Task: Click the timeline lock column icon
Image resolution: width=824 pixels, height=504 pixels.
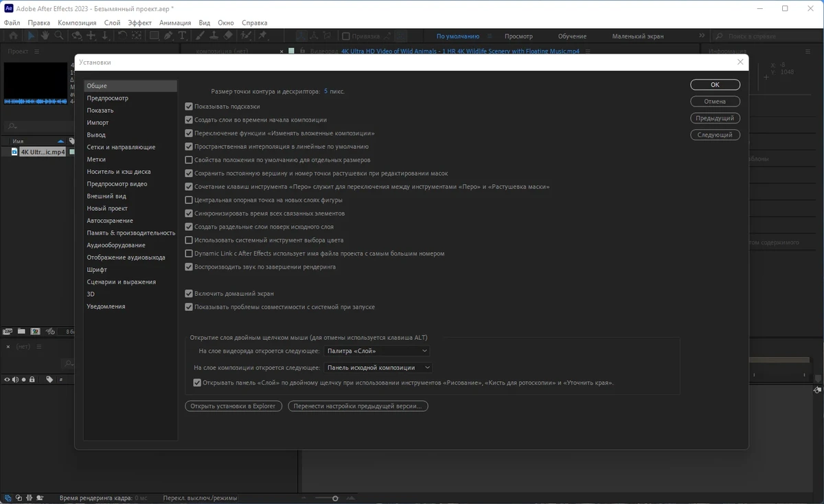Action: pos(32,379)
